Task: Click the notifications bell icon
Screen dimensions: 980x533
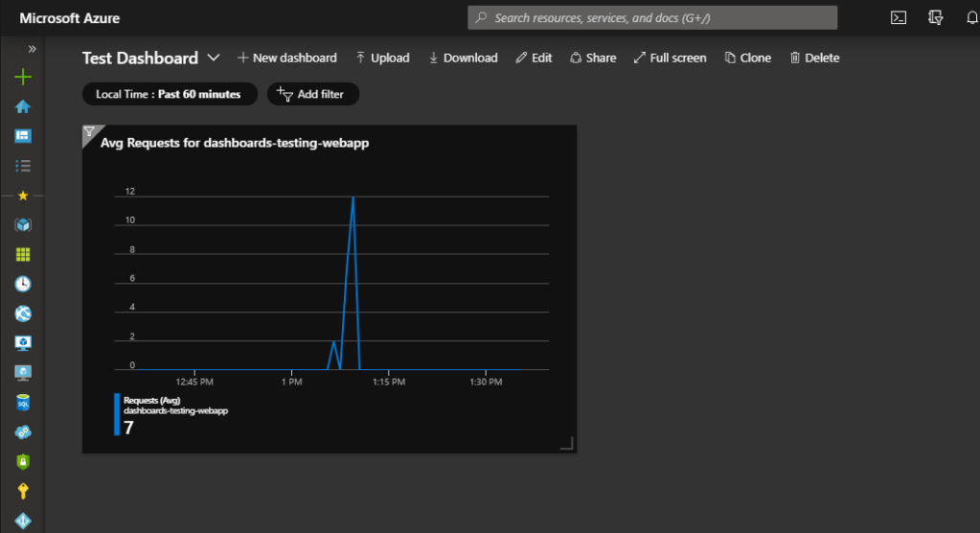Action: pyautogui.click(x=971, y=18)
